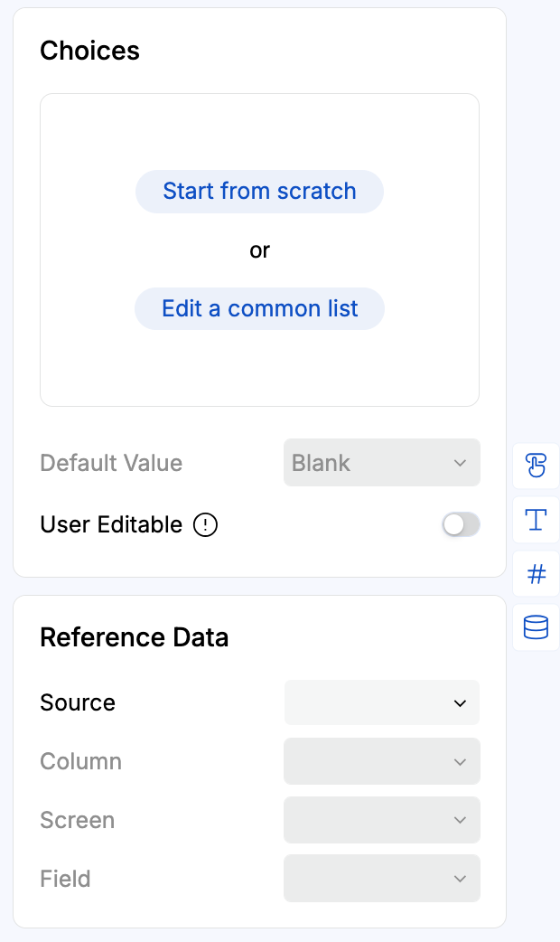Select the Text field icon in the sidebar
This screenshot has height=942, width=560.
pos(536,520)
